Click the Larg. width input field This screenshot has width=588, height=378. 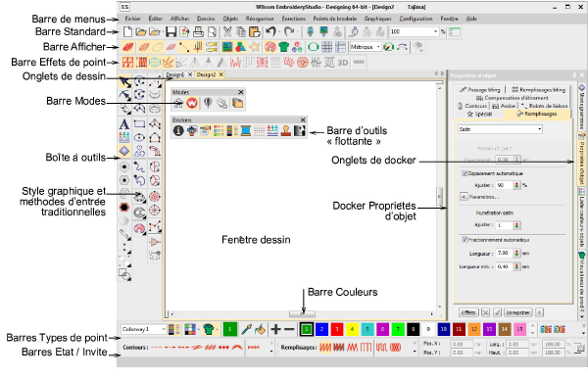coord(516,344)
